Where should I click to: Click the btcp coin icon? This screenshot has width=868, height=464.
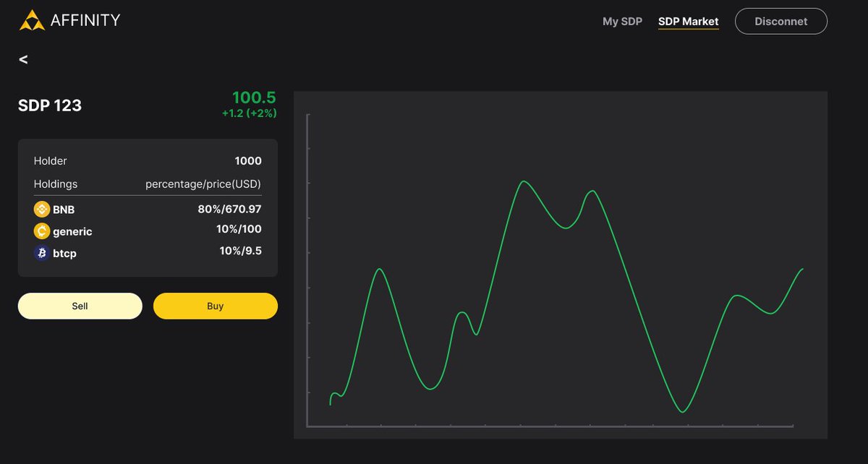click(42, 253)
